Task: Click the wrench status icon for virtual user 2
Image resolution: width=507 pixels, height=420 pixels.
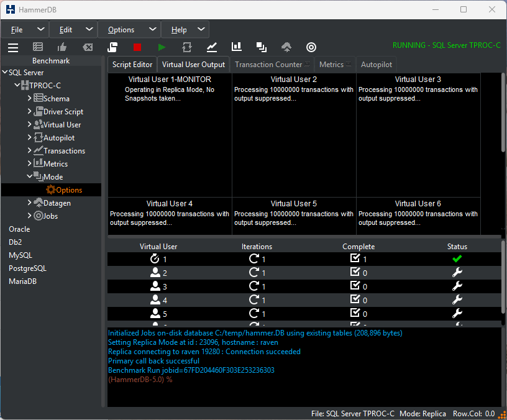Action: [457, 273]
